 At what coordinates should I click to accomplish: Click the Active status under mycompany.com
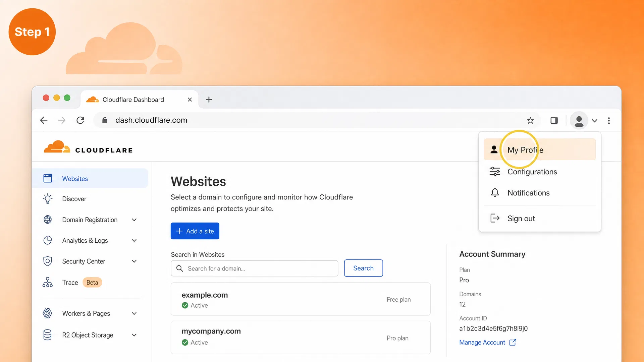point(195,343)
